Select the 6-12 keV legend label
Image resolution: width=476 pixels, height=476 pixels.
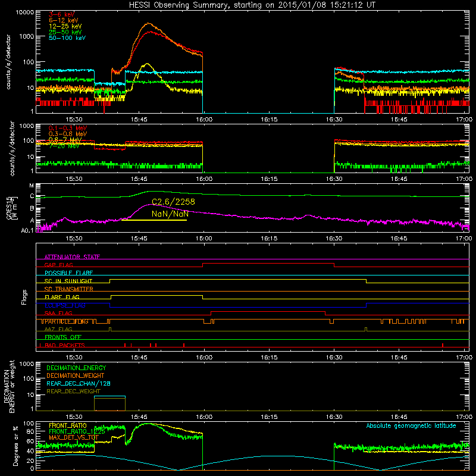[x=64, y=20]
